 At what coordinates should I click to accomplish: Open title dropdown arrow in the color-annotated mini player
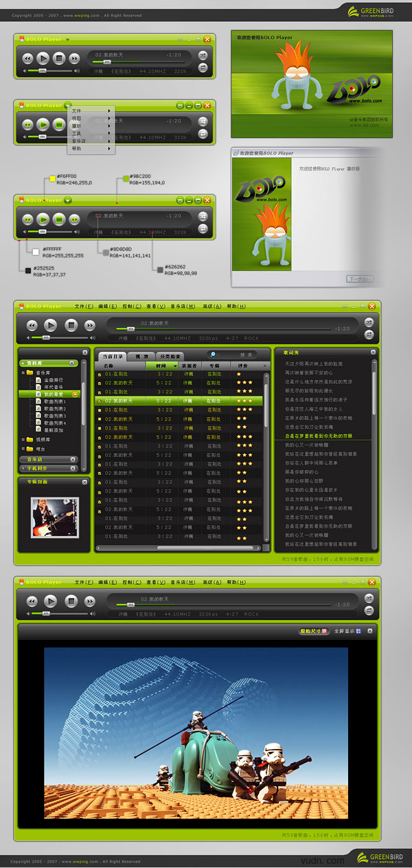[68, 201]
